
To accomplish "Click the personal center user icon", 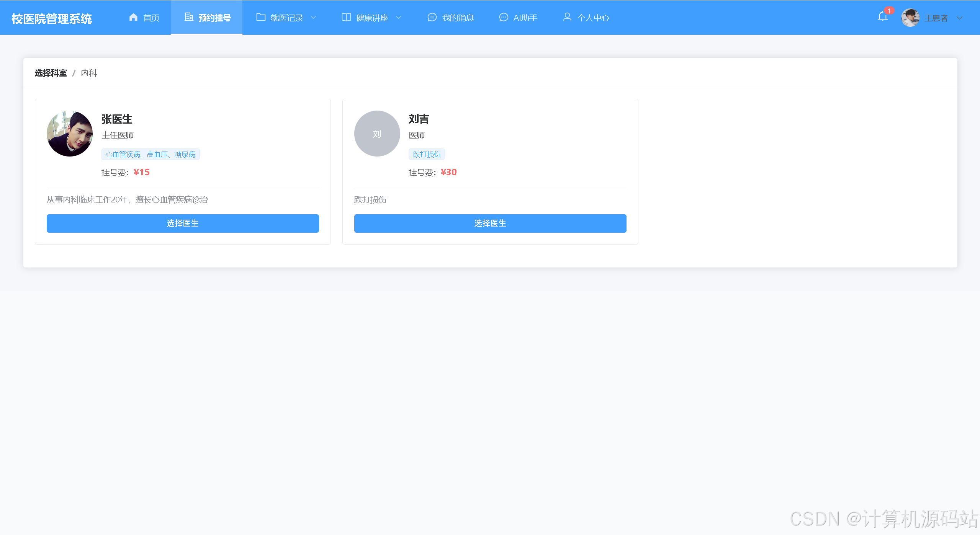I will click(567, 17).
